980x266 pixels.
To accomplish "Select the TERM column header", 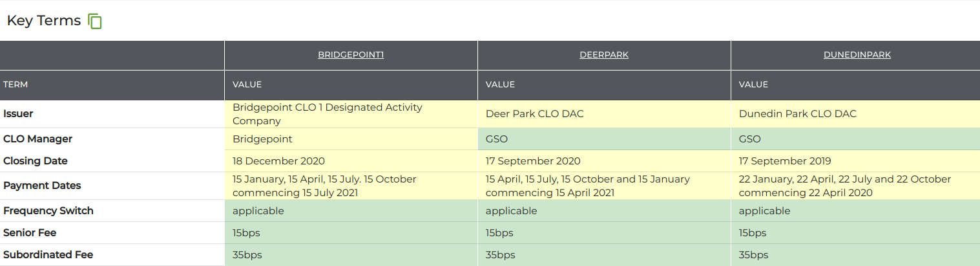I will 16,85.
